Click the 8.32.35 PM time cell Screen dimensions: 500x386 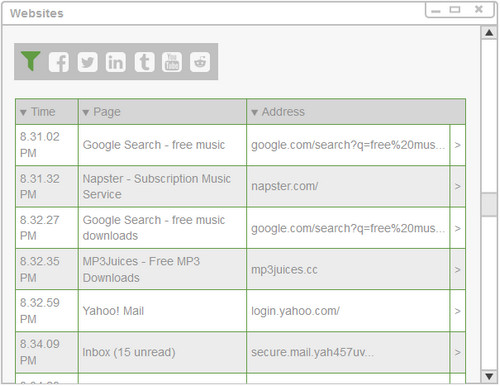click(x=47, y=269)
